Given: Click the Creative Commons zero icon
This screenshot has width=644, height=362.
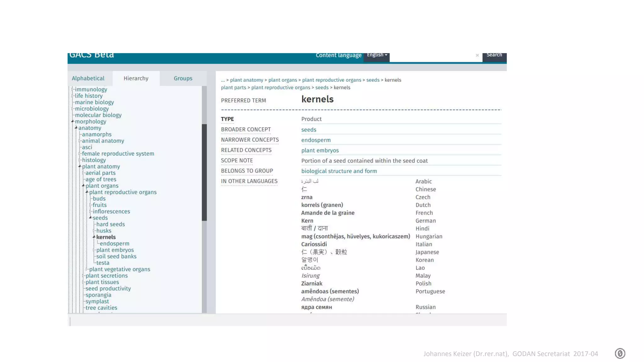Looking at the screenshot, I should (x=620, y=354).
